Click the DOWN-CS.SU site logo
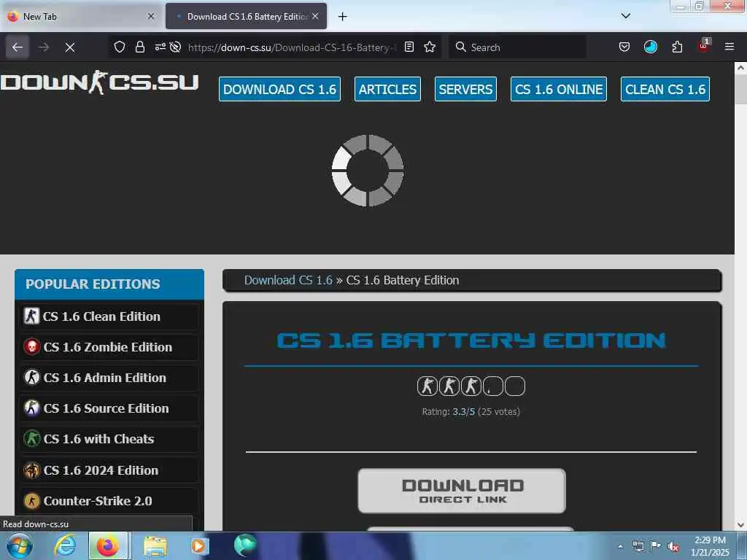The width and height of the screenshot is (747, 560). tap(99, 82)
